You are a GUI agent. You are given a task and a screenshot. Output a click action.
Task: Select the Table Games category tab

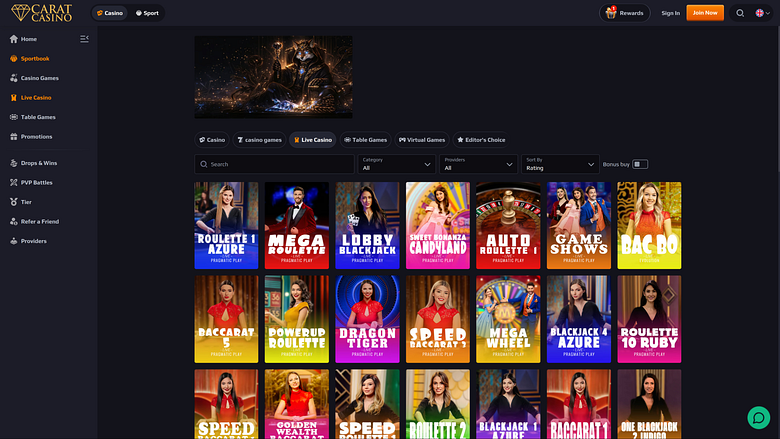point(366,140)
